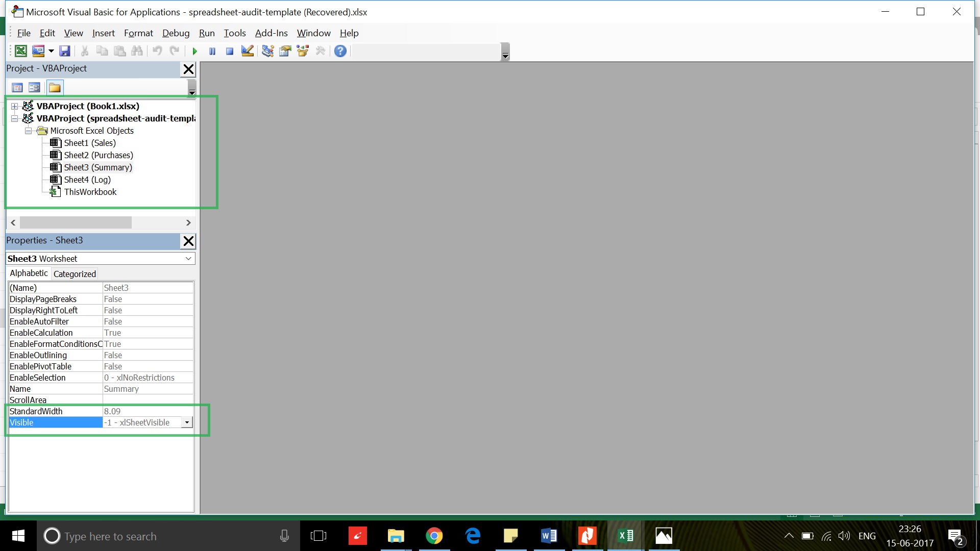
Task: Open the View menu
Action: click(x=73, y=33)
